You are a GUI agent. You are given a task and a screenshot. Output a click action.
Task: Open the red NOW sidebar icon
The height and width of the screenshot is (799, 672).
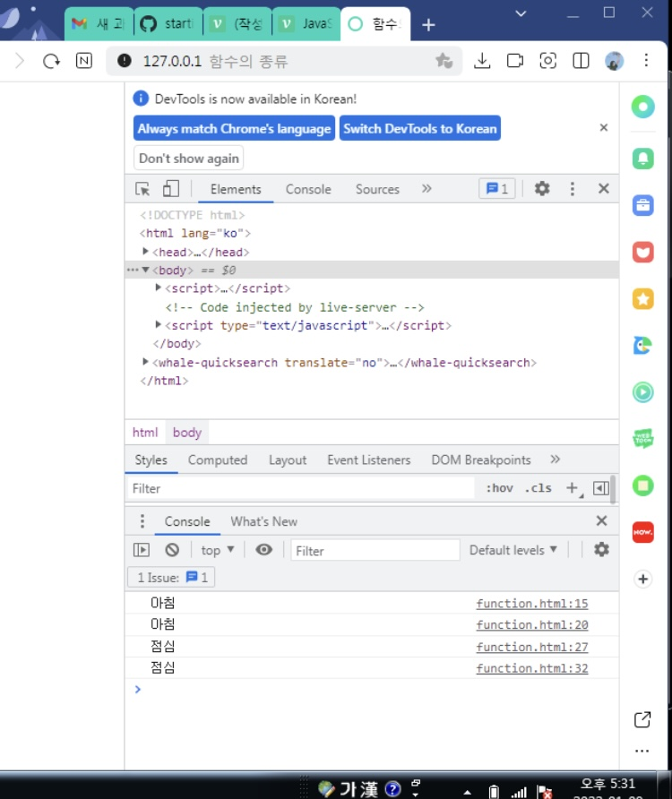(x=643, y=532)
